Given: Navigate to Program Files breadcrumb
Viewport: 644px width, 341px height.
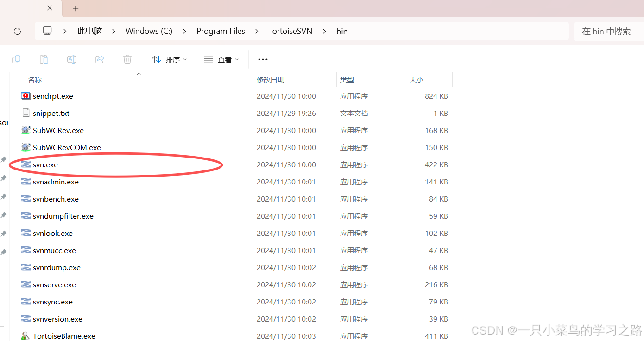Looking at the screenshot, I should pos(221,31).
